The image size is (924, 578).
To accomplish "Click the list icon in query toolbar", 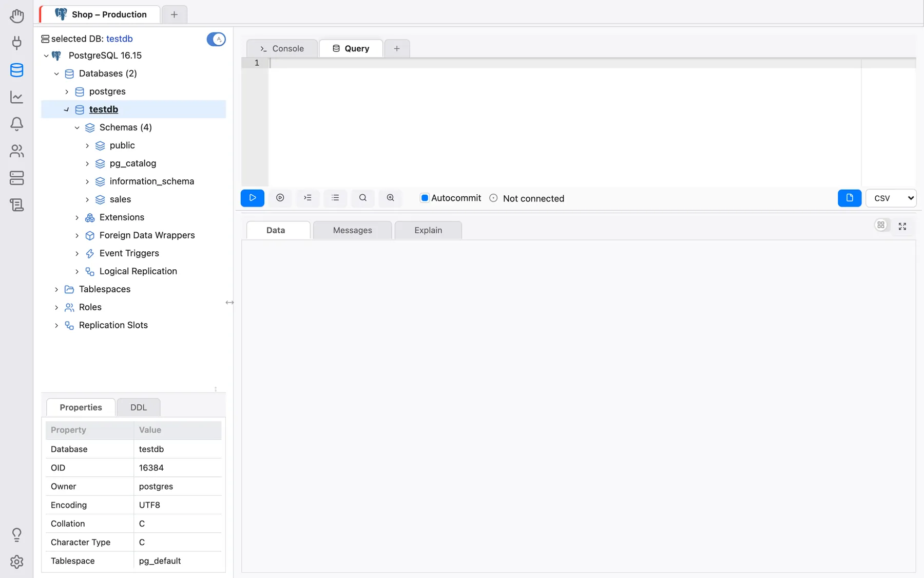I will point(335,198).
